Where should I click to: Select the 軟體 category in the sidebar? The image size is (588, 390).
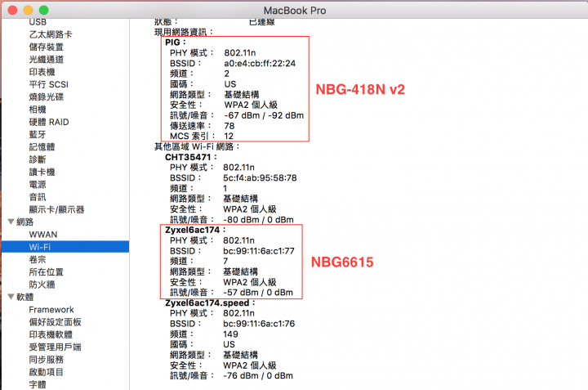pyautogui.click(x=25, y=297)
